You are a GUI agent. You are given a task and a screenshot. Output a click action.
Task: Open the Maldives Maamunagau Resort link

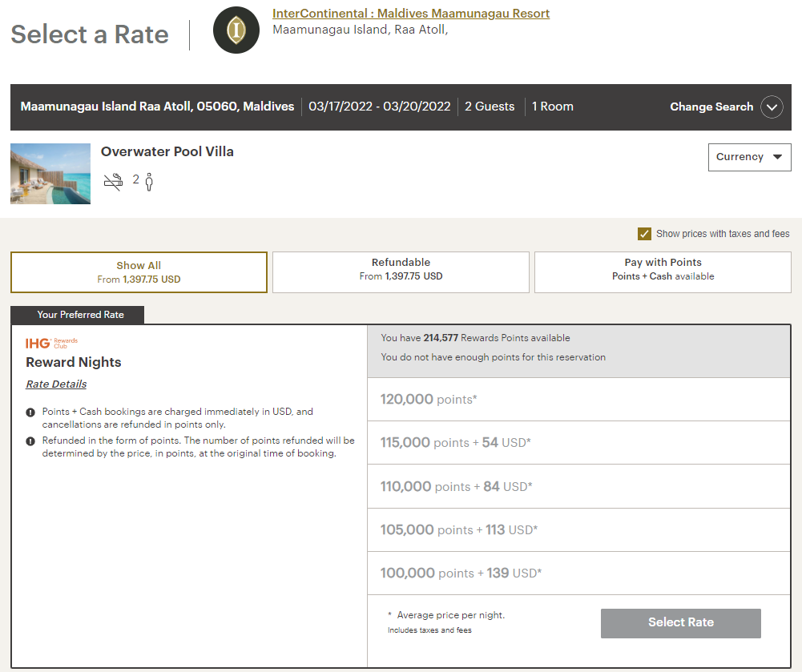pyautogui.click(x=410, y=13)
